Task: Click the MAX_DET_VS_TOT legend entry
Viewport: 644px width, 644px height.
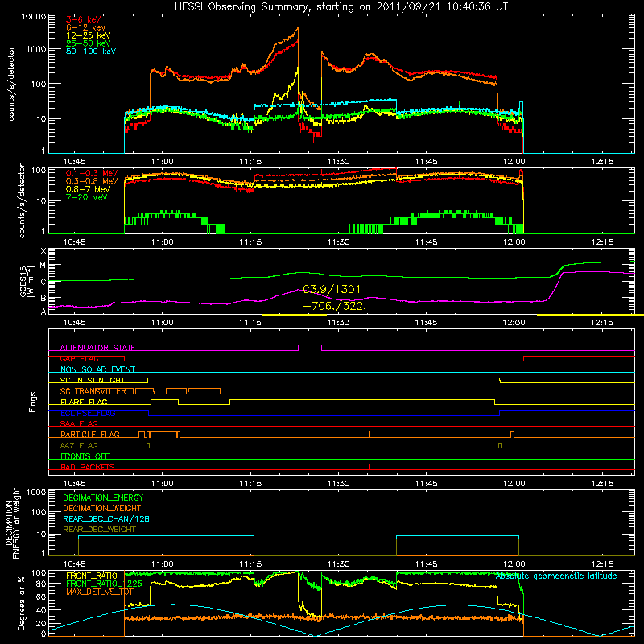Action: pos(100,592)
